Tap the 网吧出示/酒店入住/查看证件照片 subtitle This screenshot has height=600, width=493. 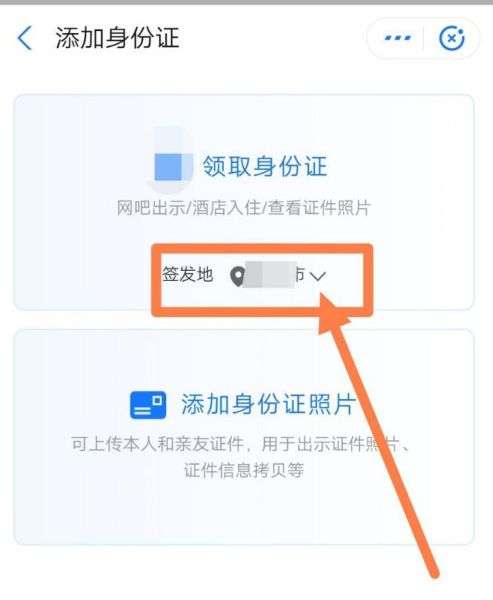point(244,208)
